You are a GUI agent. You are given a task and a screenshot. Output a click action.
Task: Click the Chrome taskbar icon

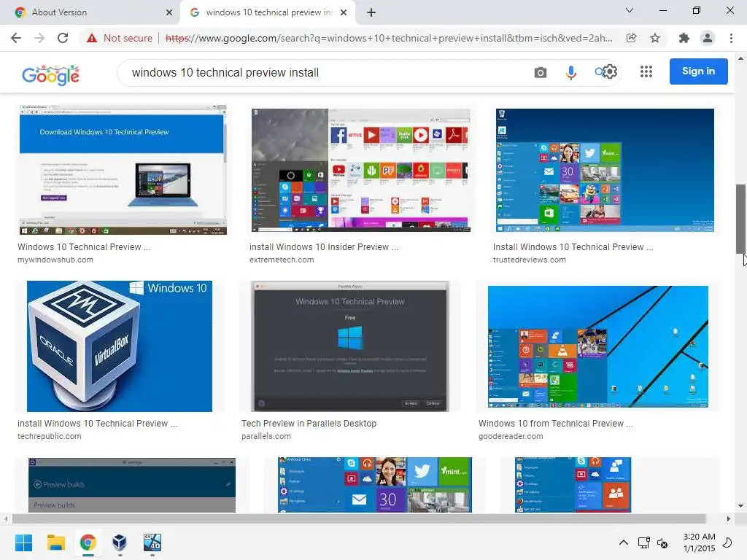pos(88,542)
